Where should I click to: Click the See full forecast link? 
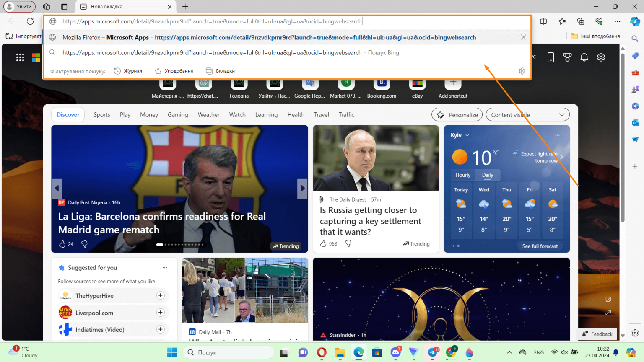[x=540, y=246]
